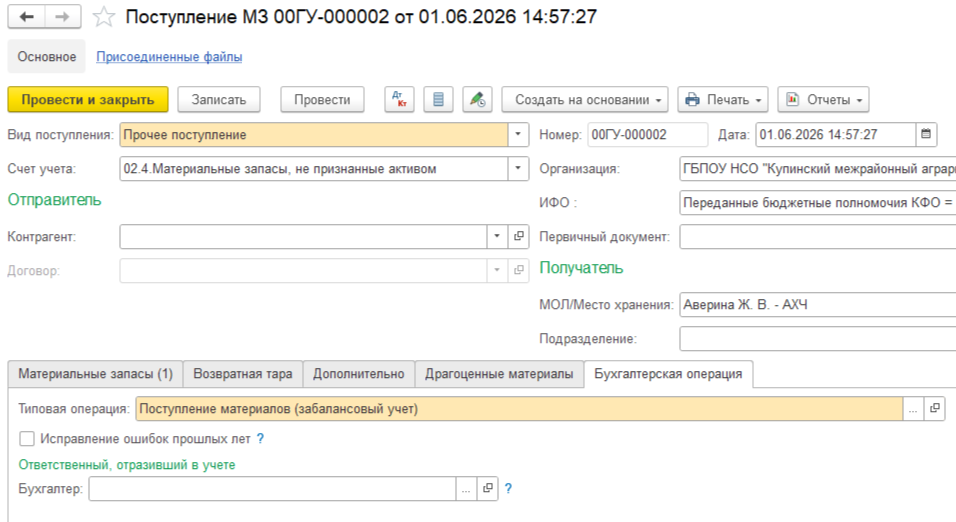Open Договор record with the open icon
The width and height of the screenshot is (956, 522).
pyautogui.click(x=518, y=270)
